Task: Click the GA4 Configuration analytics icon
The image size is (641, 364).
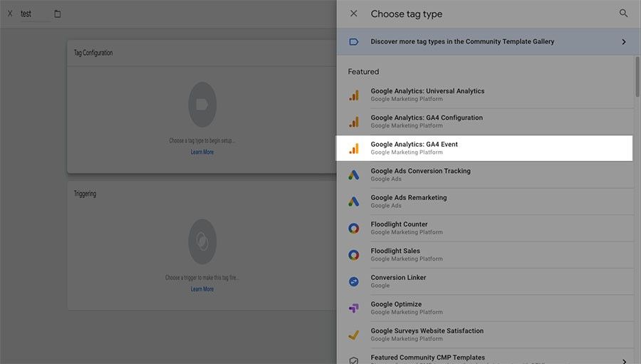Action: tap(353, 122)
